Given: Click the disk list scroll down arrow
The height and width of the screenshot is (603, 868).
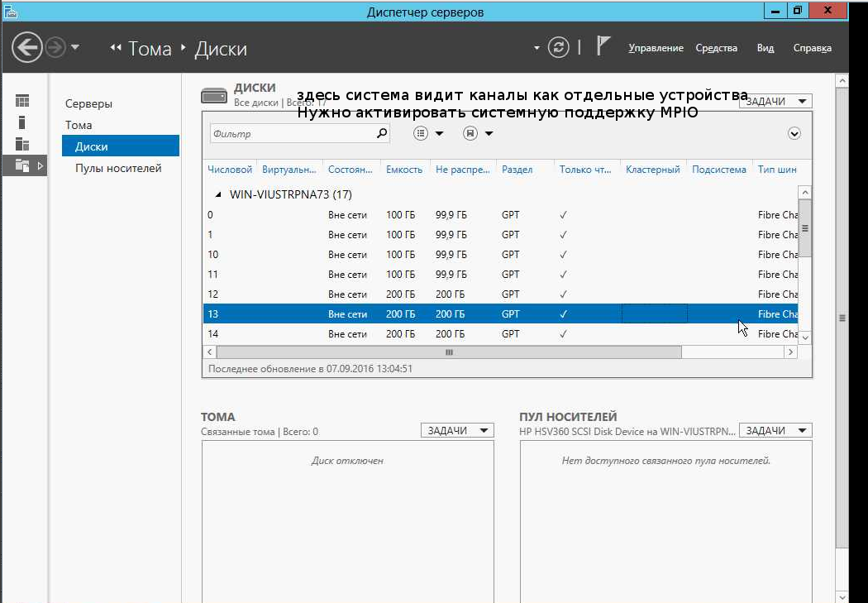Looking at the screenshot, I should coord(805,337).
